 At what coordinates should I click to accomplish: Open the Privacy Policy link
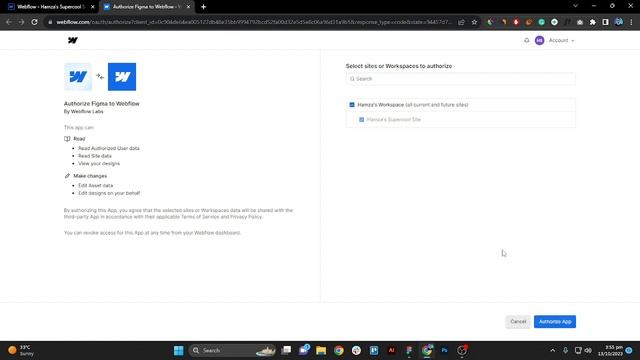(x=246, y=217)
